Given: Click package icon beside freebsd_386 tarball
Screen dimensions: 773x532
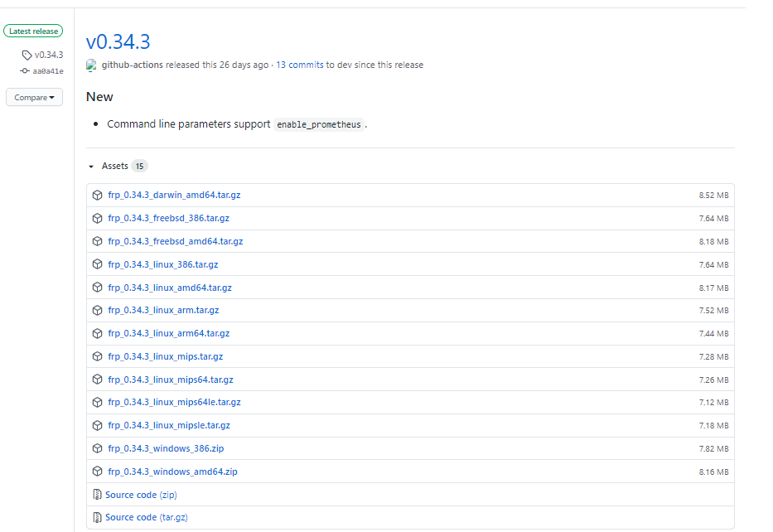Looking at the screenshot, I should (x=97, y=219).
